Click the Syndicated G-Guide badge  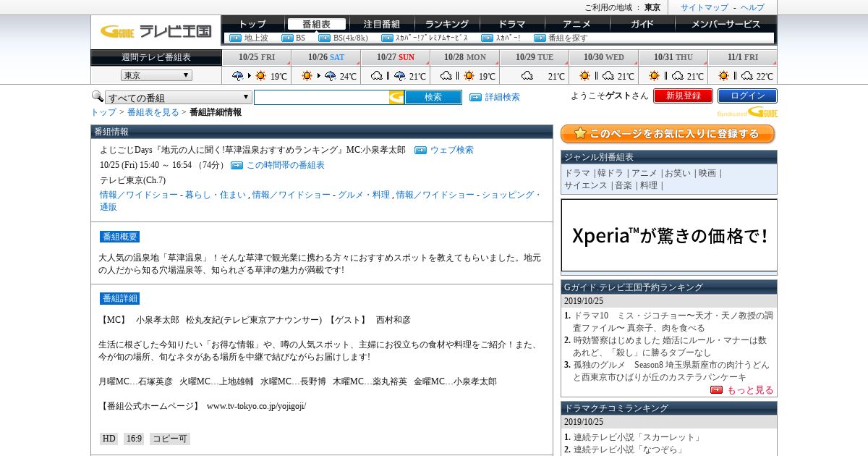click(x=747, y=112)
